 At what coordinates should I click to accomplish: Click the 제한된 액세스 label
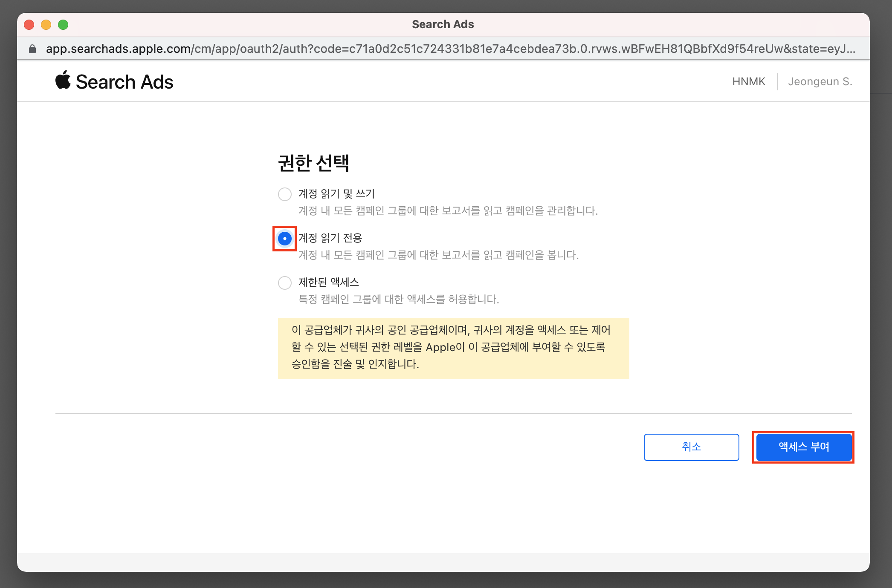pyautogui.click(x=329, y=282)
